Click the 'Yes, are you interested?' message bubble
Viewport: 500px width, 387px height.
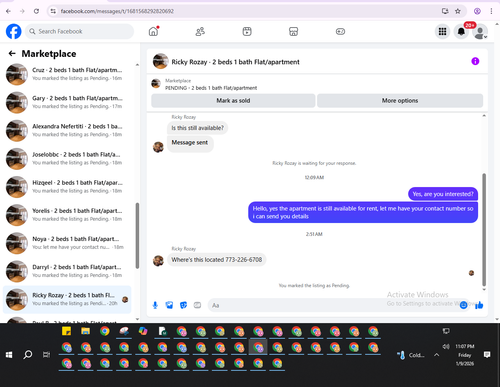tap(443, 194)
